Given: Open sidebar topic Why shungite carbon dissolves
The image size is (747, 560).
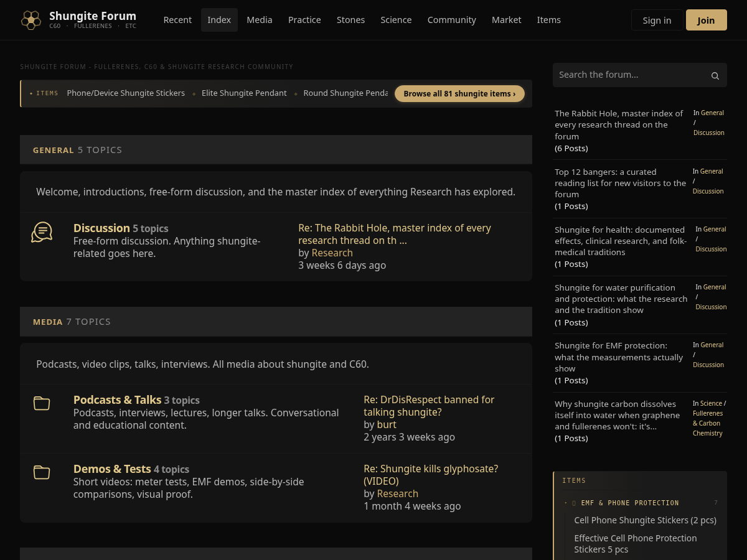Looking at the screenshot, I should pyautogui.click(x=617, y=415).
